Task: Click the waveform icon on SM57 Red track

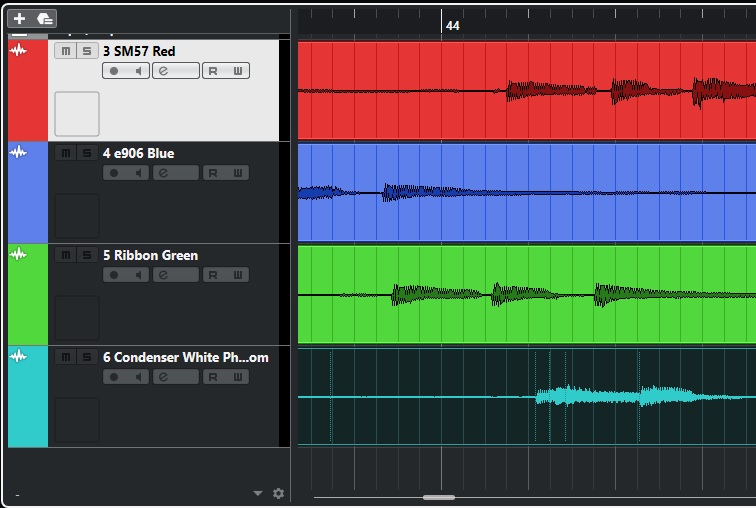Action: point(18,50)
